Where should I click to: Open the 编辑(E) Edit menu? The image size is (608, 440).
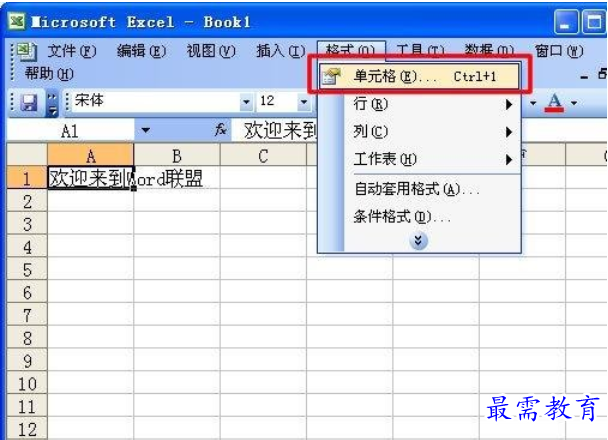click(x=142, y=51)
